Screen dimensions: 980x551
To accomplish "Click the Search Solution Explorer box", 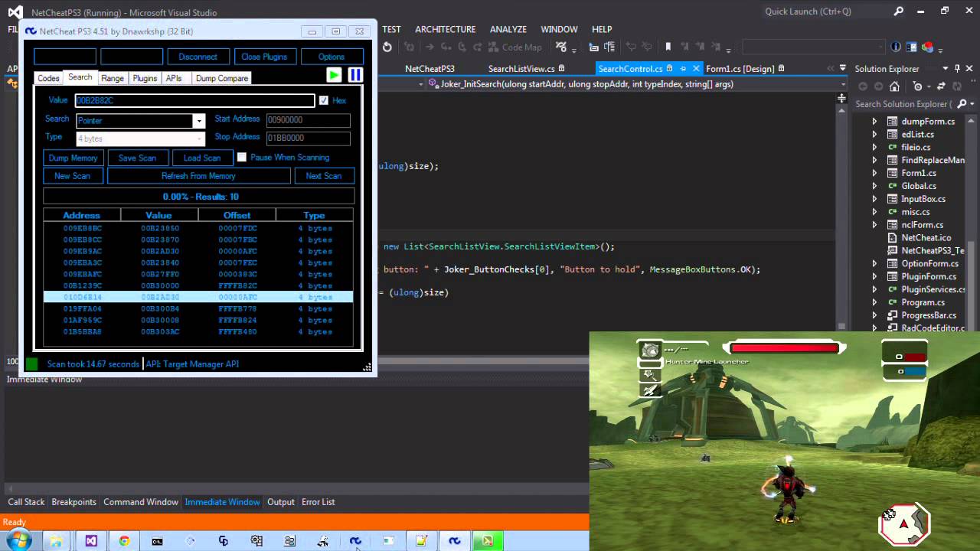I will 903,104.
